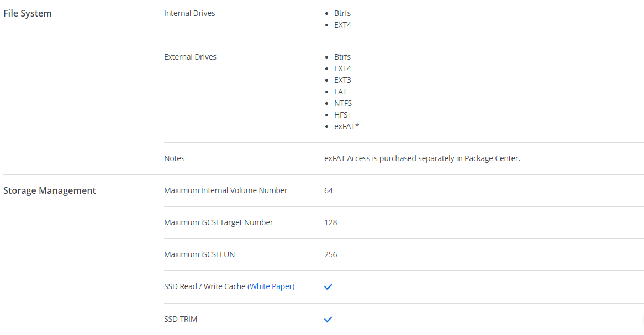The image size is (644, 335).
Task: Click the FAT list entry
Action: (x=341, y=92)
